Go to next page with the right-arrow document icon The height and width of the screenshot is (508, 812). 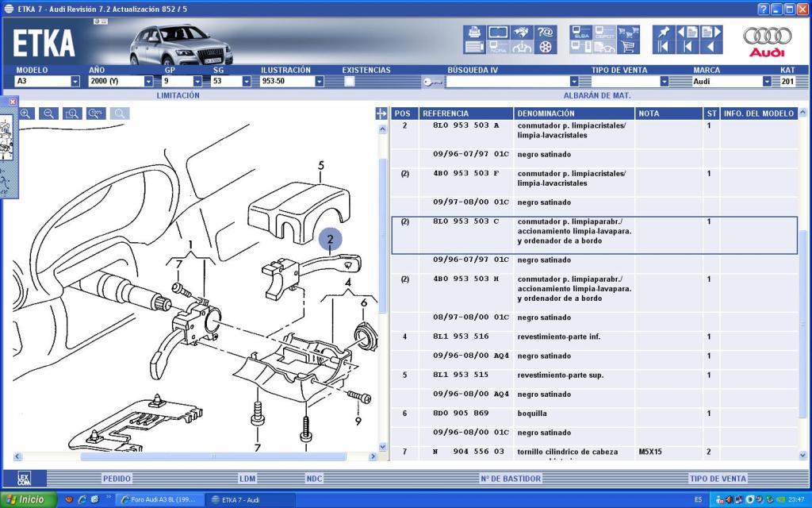click(711, 32)
